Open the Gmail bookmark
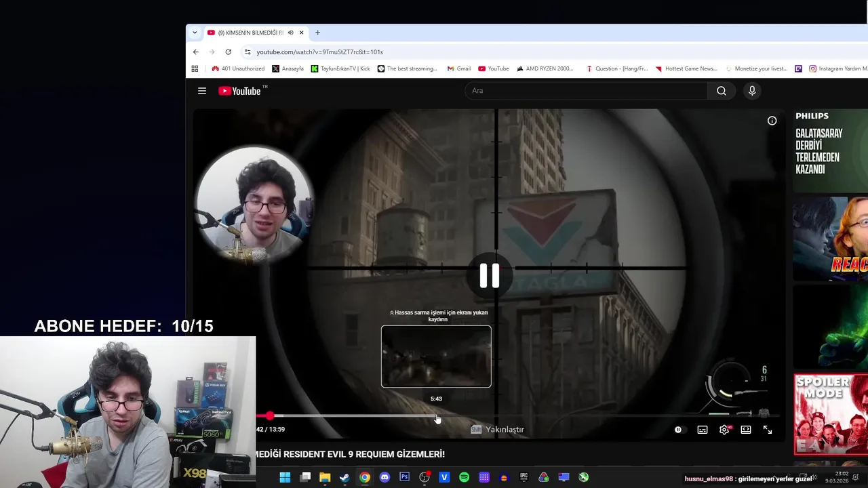This screenshot has height=488, width=868. tap(459, 68)
